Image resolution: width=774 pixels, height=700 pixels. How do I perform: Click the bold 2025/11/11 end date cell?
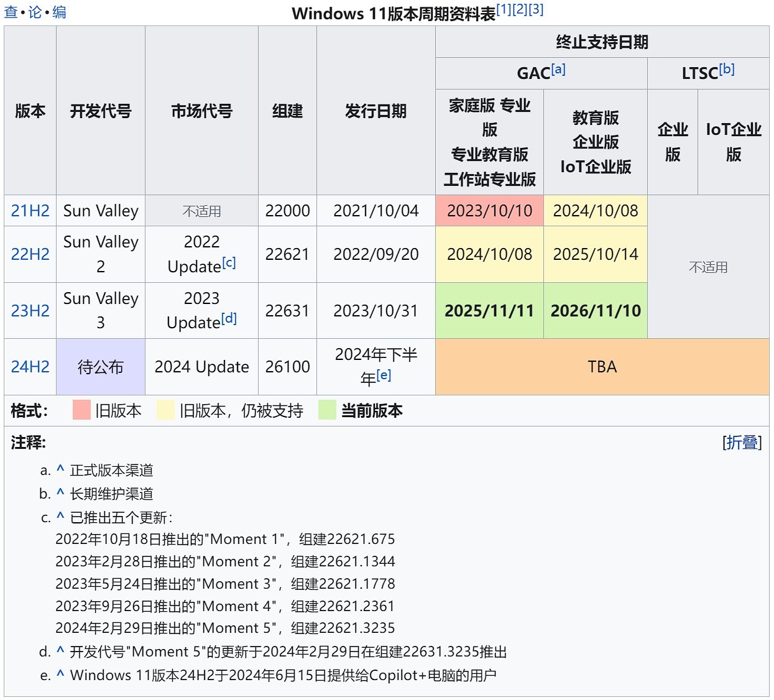(489, 311)
